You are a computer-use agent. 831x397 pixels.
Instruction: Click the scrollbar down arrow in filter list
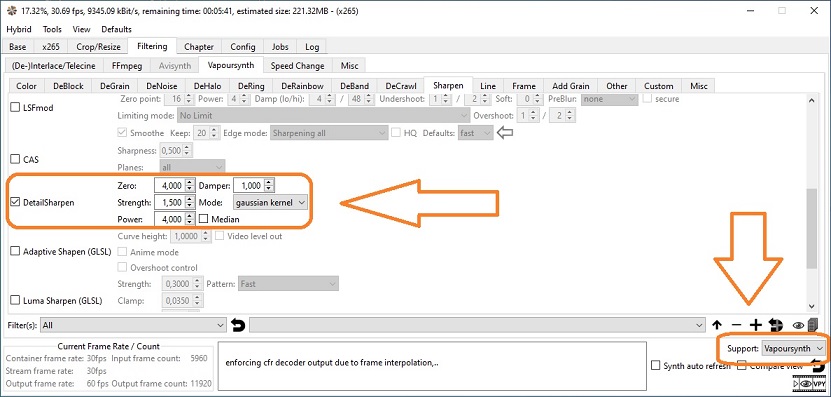(811, 306)
